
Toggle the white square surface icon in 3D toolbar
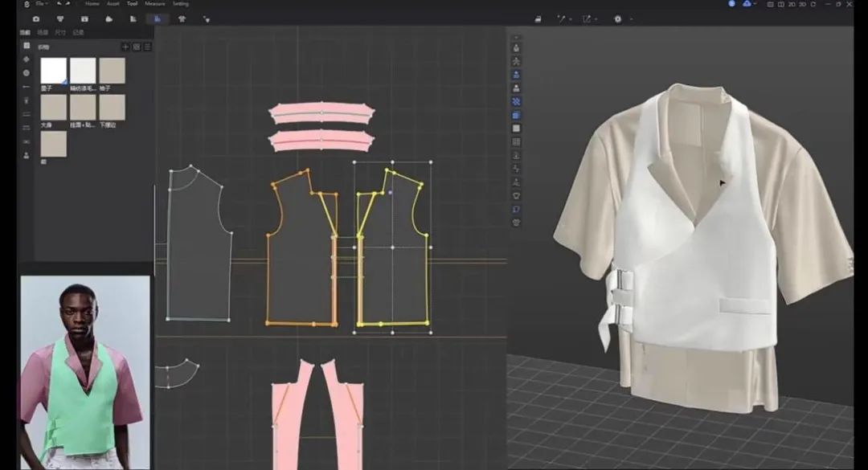point(516,129)
